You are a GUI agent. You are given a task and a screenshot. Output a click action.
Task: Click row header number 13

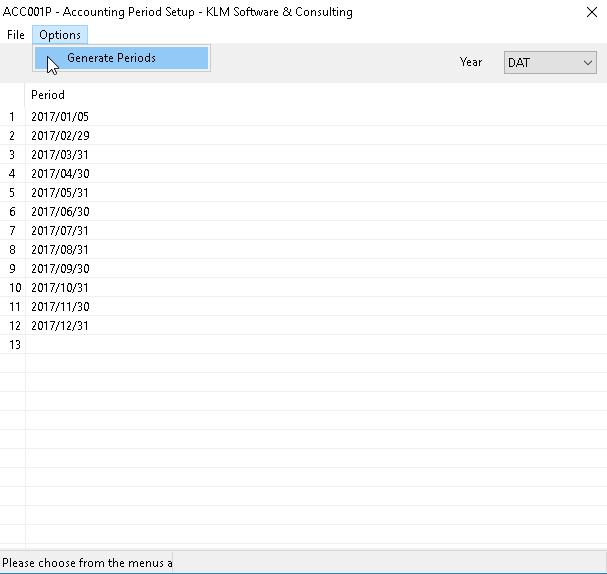12,344
